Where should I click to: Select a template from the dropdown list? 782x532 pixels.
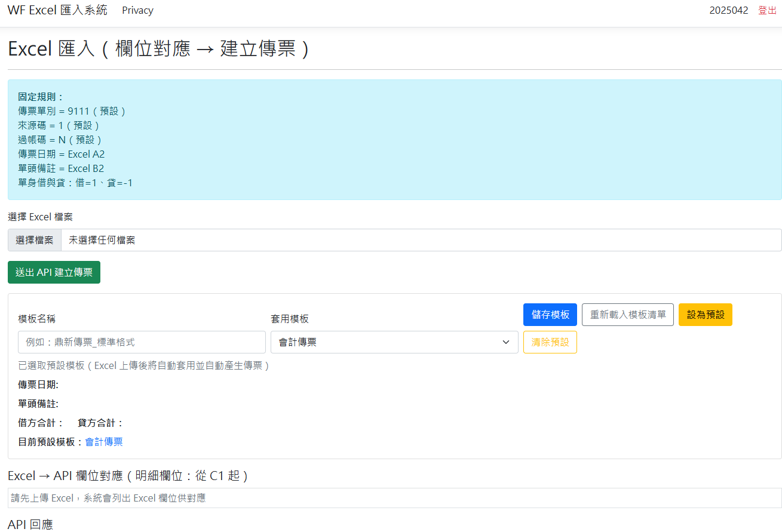pos(394,342)
